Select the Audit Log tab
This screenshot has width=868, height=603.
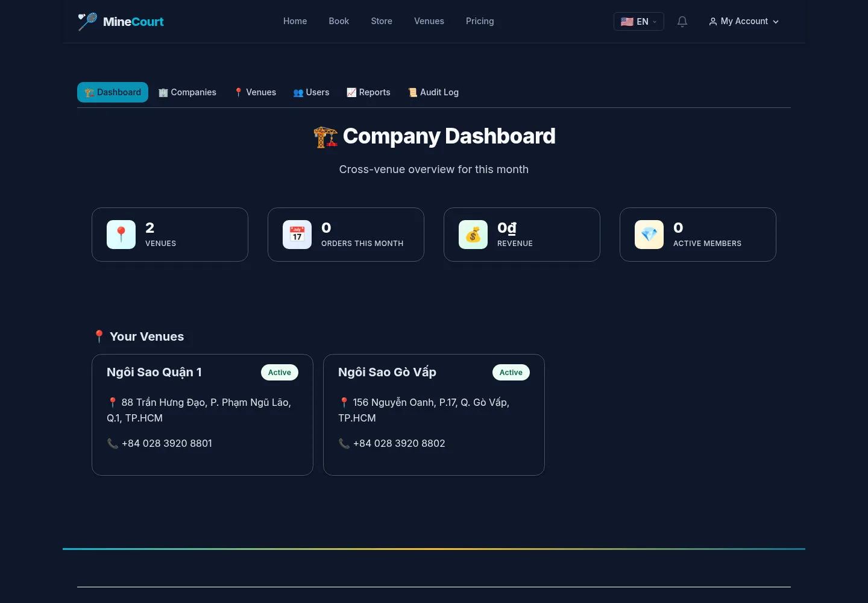pyautogui.click(x=433, y=92)
